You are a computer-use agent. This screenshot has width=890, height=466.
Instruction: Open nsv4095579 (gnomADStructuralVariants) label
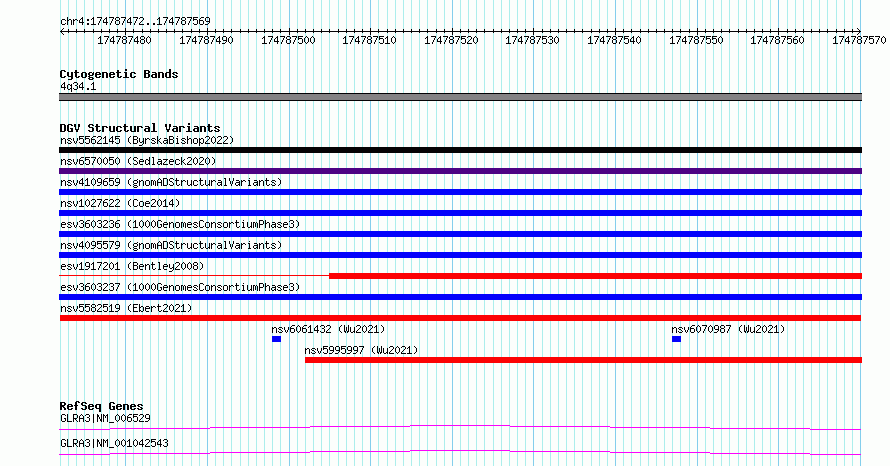tap(171, 245)
